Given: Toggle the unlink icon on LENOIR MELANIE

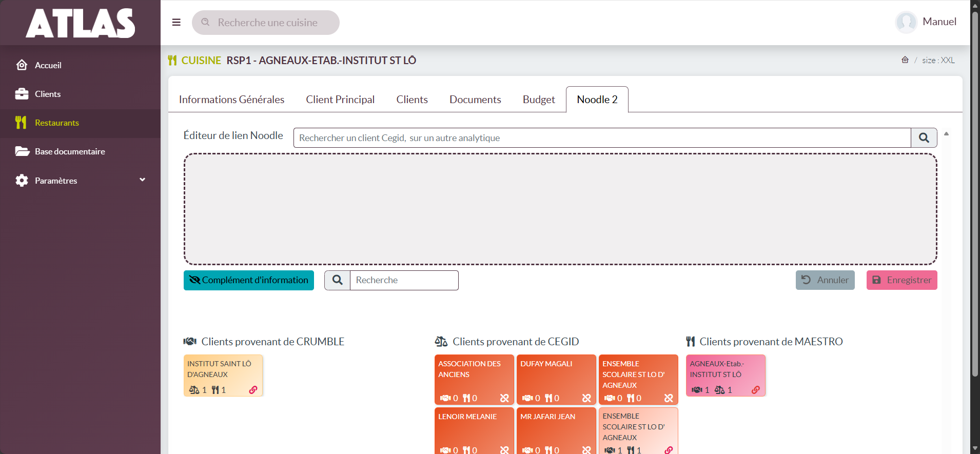Looking at the screenshot, I should point(505,450).
